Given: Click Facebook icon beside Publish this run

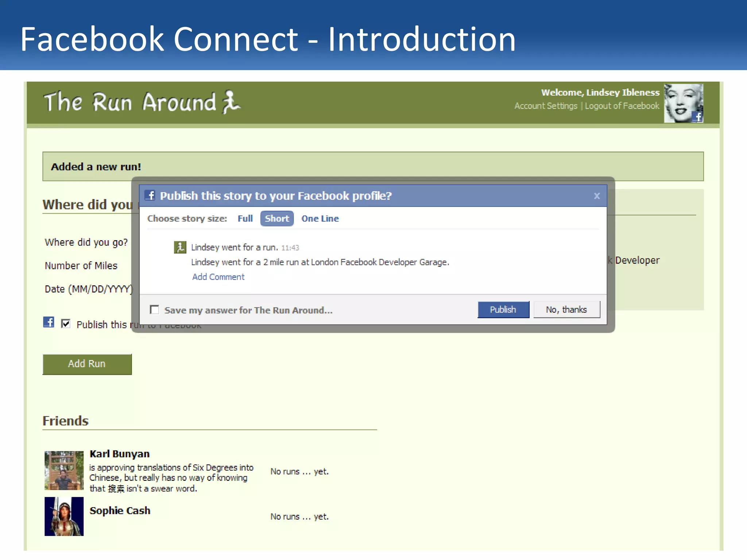Looking at the screenshot, I should (49, 322).
